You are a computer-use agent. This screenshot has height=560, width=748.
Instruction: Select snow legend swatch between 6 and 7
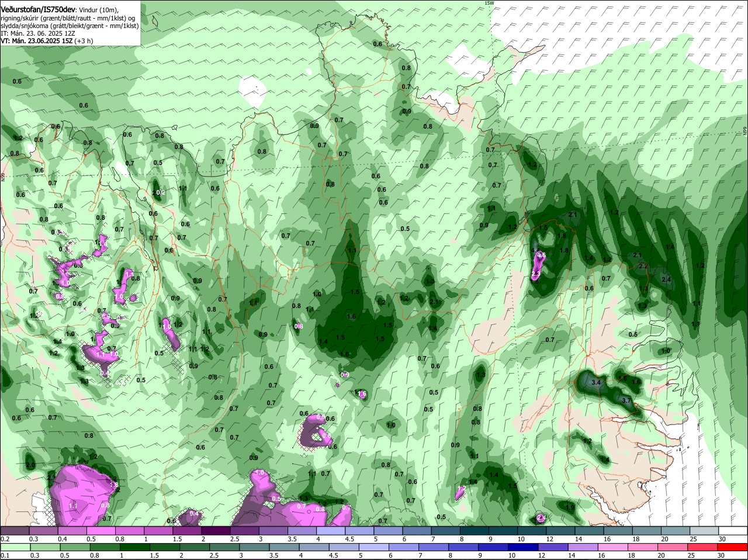(417, 530)
